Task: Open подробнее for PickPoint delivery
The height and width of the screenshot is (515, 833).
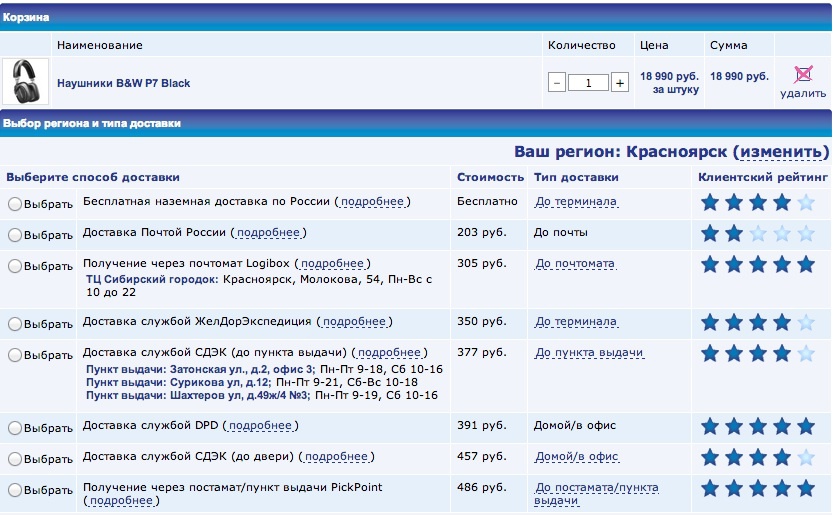Action: pos(121,500)
